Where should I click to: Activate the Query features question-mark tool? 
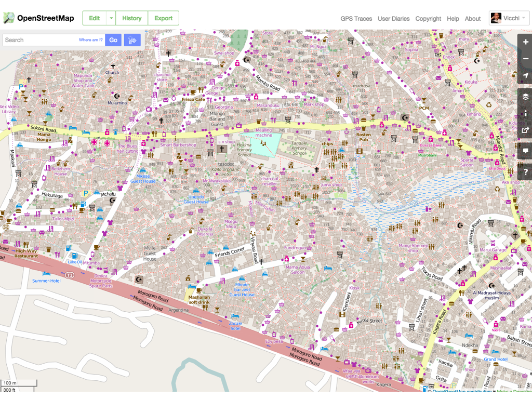(x=526, y=171)
